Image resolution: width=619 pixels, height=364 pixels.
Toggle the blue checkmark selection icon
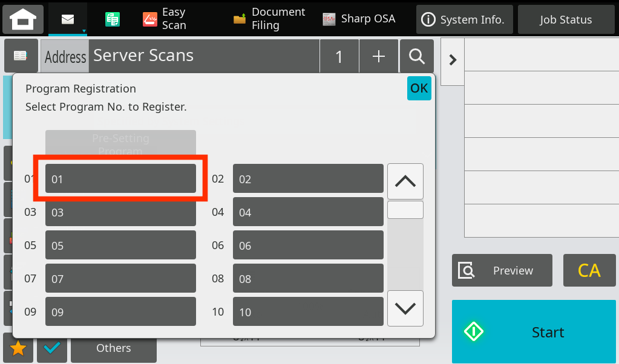[x=51, y=348]
